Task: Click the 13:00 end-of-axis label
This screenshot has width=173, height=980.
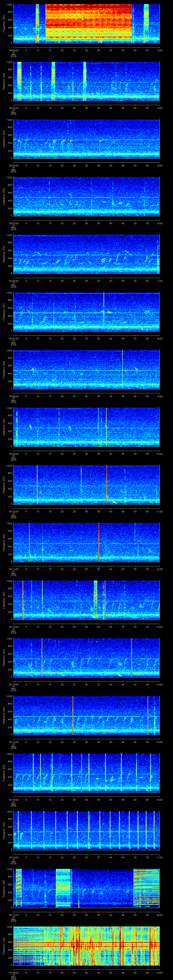Action: click(159, 627)
